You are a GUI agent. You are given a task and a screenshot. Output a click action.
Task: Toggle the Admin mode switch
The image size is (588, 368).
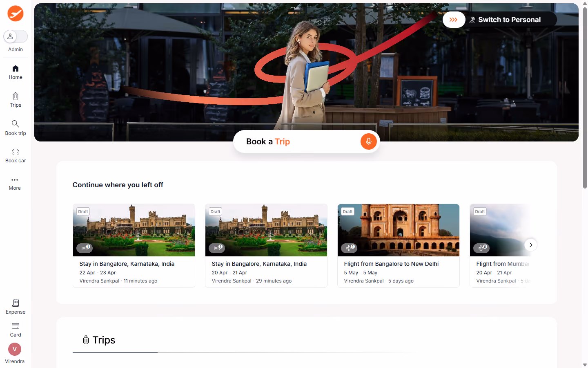tap(16, 36)
